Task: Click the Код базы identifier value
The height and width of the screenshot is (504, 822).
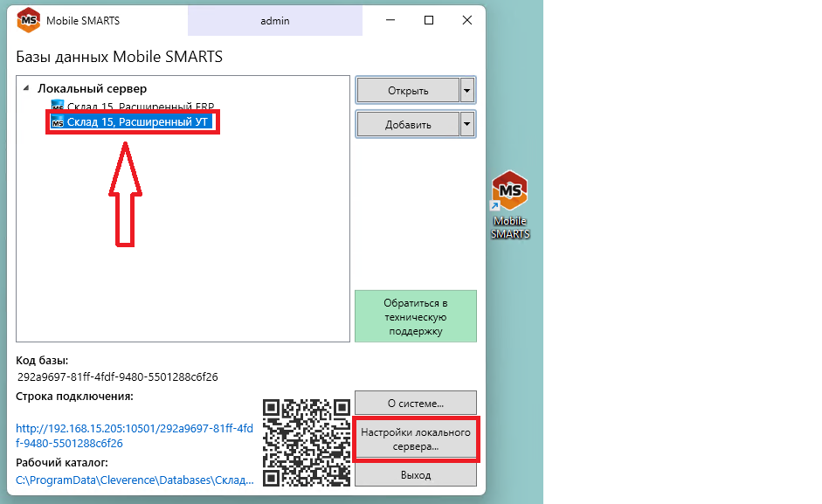Action: [118, 377]
